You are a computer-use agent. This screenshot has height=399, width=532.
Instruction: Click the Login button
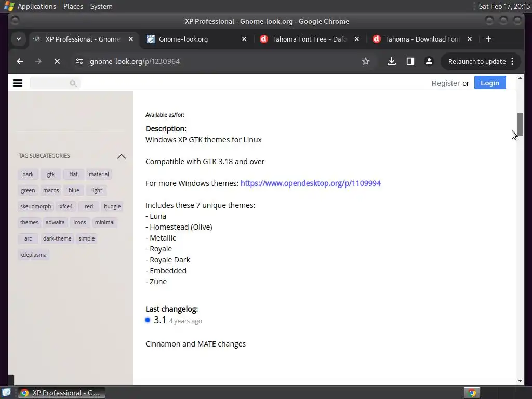(489, 83)
